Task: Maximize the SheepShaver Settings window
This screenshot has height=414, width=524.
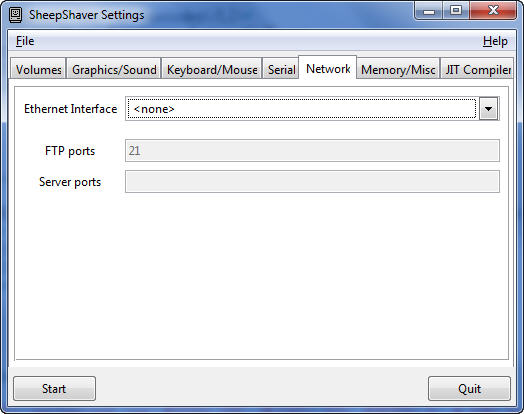Action: tap(456, 11)
